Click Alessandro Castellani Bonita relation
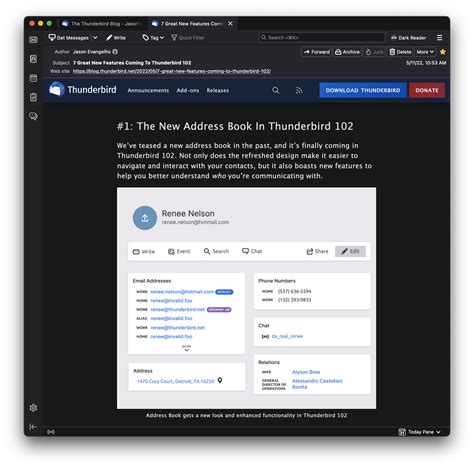Screen dimensions: 474x468 pos(317,384)
